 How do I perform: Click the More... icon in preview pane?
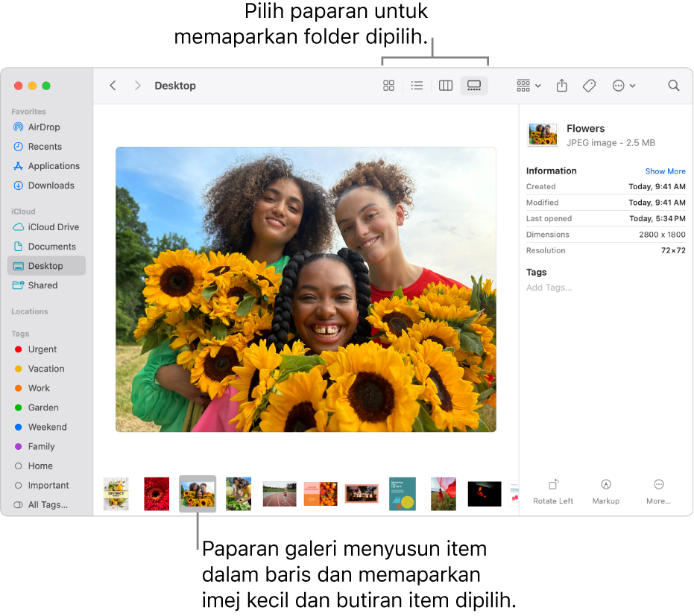(658, 485)
